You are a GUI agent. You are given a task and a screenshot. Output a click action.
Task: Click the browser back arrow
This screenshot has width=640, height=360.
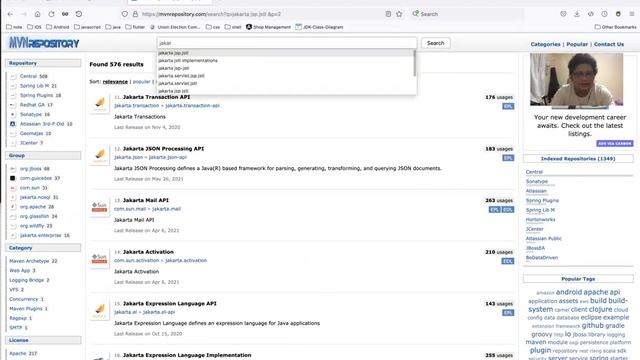click(10, 14)
